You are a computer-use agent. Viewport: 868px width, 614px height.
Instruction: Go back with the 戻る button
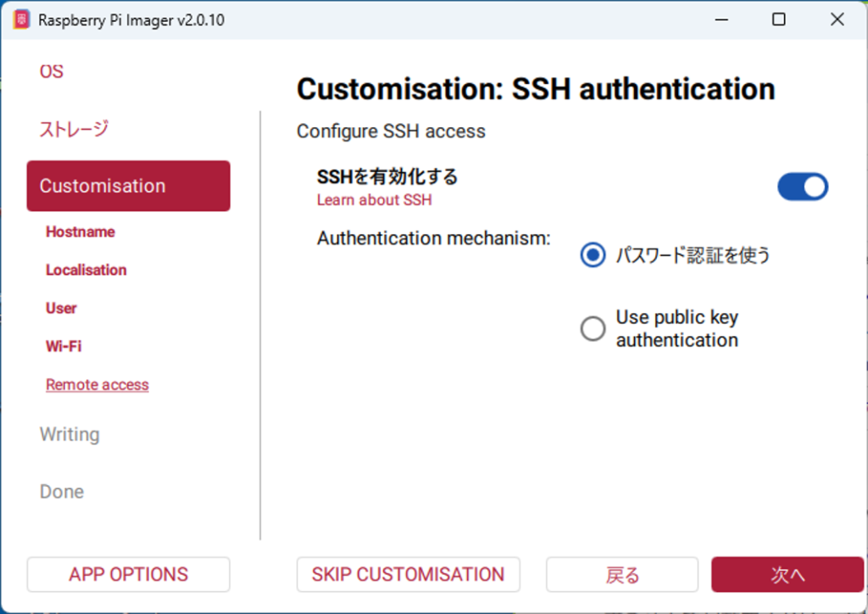[x=622, y=575]
